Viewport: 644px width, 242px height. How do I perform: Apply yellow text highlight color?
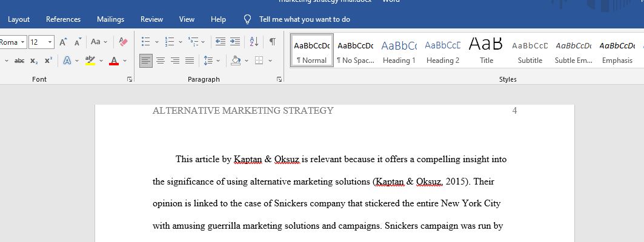pos(90,60)
